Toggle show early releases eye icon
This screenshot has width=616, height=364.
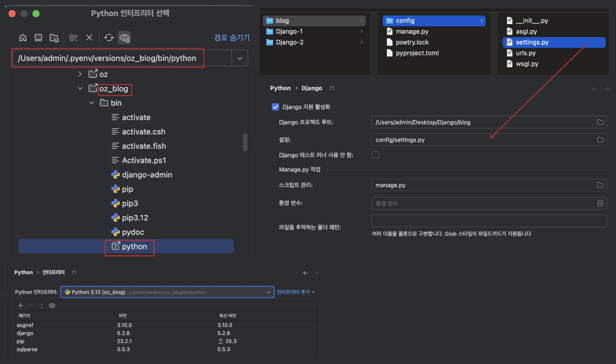(x=52, y=305)
